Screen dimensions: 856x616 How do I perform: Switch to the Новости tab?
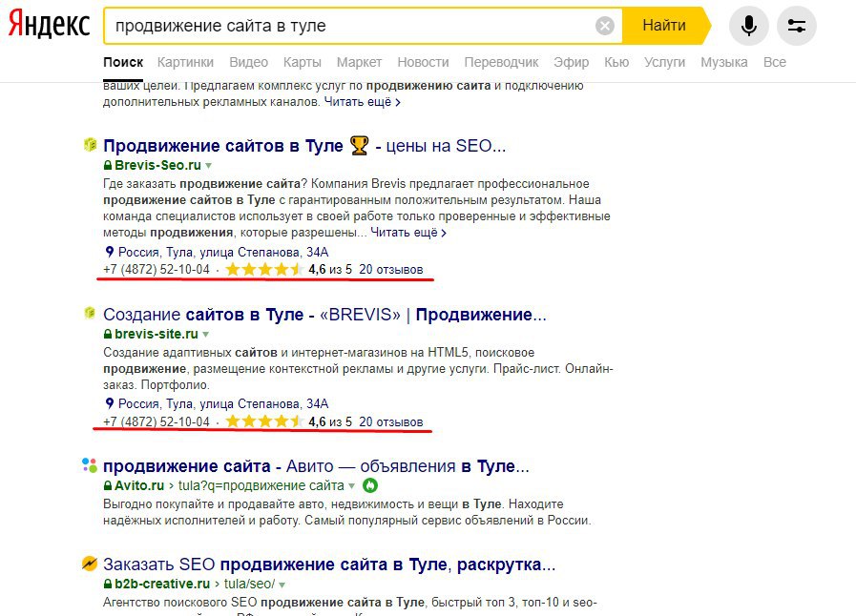(423, 62)
